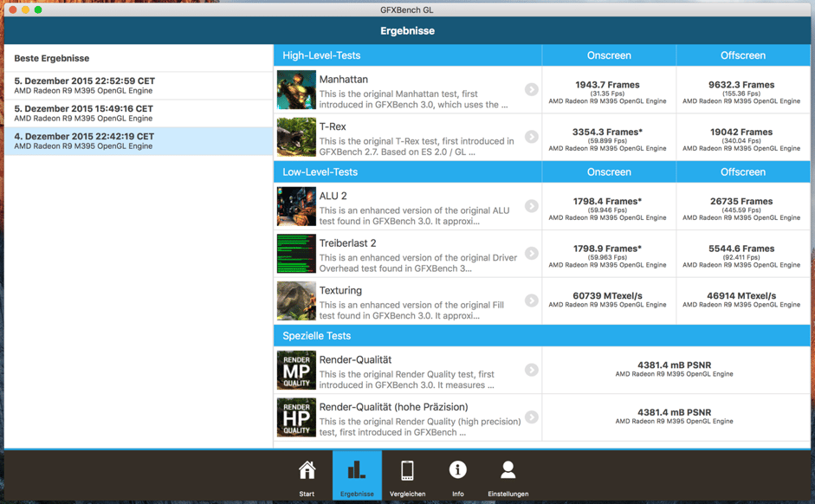
Task: Click the Render MP Quality icon
Action: point(296,371)
